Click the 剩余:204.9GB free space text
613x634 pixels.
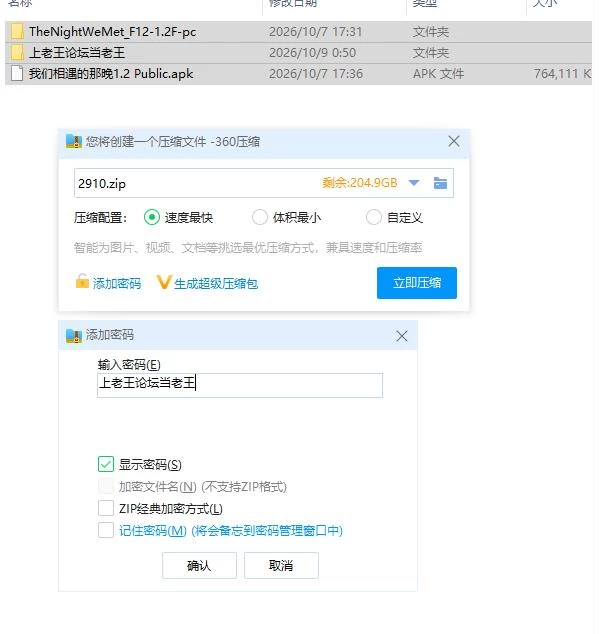tap(360, 183)
